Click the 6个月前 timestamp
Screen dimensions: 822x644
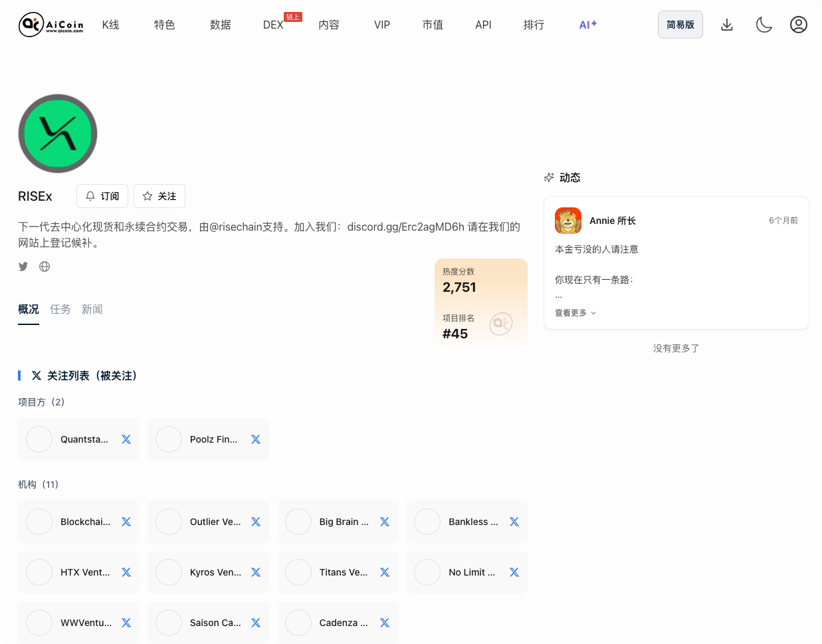tap(783, 221)
